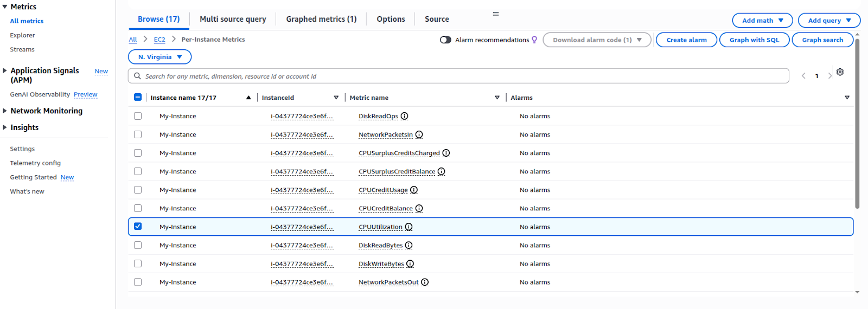This screenshot has width=868, height=309.
Task: Open Settings in the sidebar
Action: click(22, 149)
